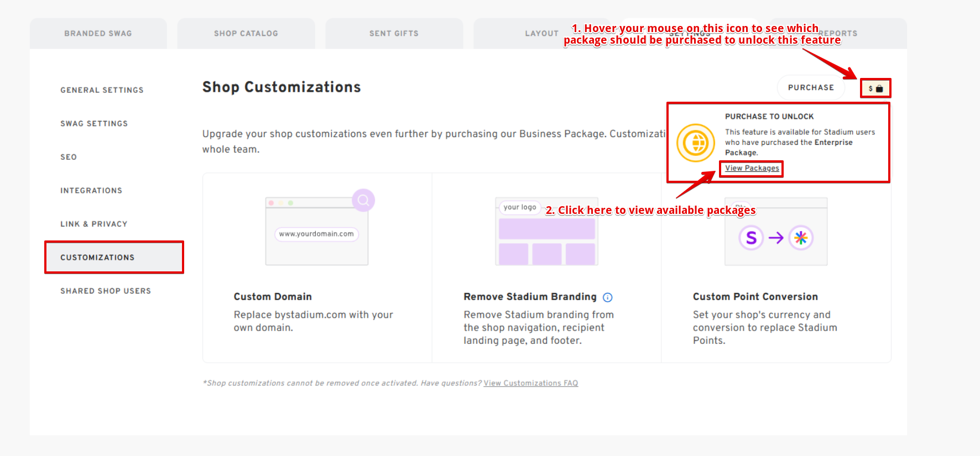Go to the Sent Gifts tab
The height and width of the screenshot is (456, 980).
394,34
